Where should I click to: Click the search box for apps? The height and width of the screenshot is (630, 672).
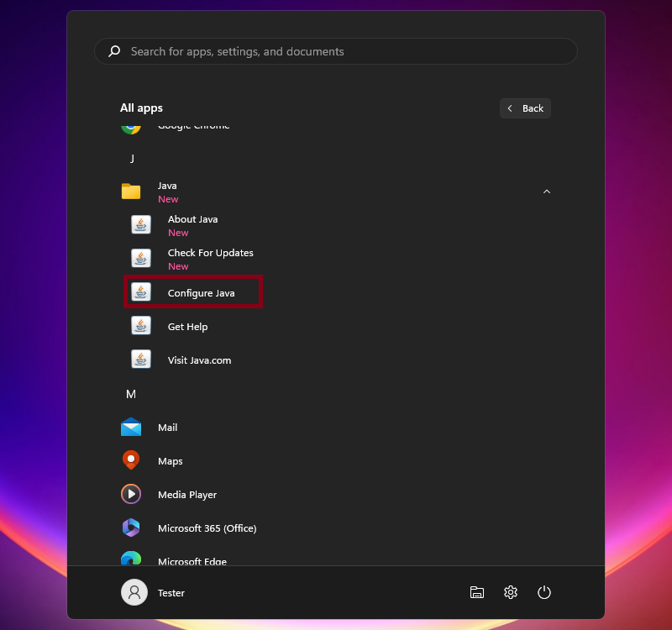pos(336,51)
